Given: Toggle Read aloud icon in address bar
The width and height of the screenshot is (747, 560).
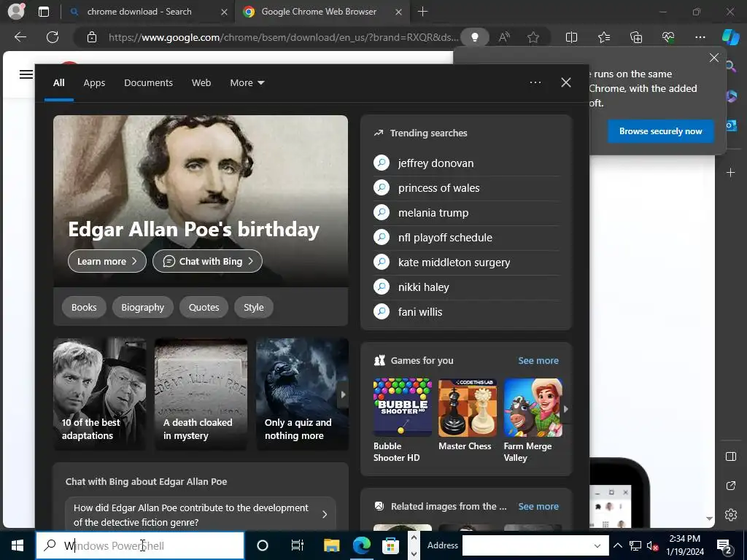Looking at the screenshot, I should coord(504,37).
